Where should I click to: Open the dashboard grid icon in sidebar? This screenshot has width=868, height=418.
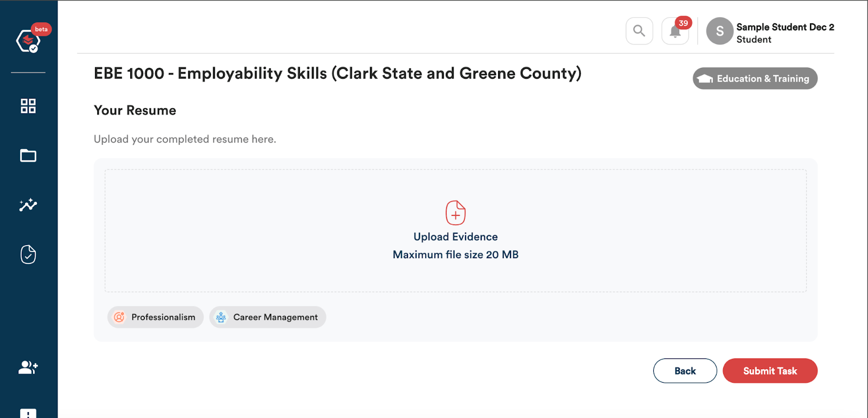28,106
